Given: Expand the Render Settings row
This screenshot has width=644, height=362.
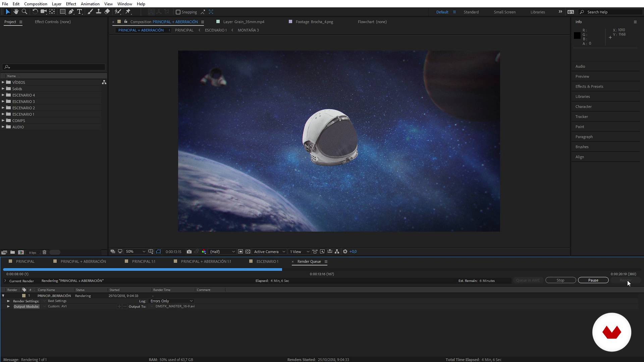Looking at the screenshot, I should click(x=8, y=301).
